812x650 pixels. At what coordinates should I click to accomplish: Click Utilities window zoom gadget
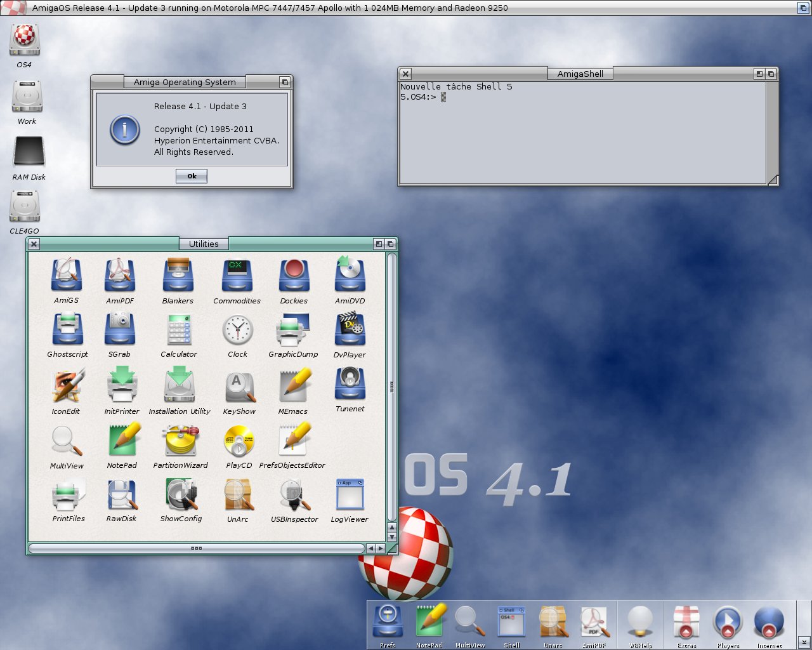click(379, 244)
